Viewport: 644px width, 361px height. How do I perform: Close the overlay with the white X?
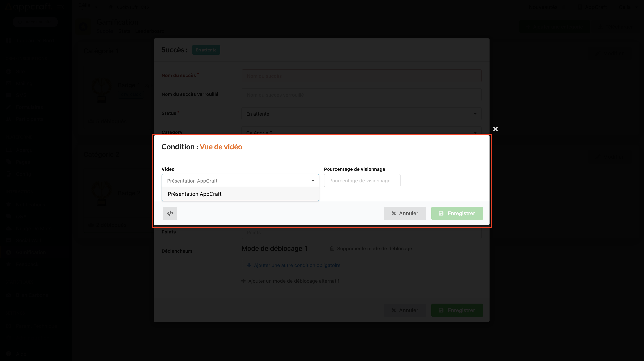click(x=495, y=129)
